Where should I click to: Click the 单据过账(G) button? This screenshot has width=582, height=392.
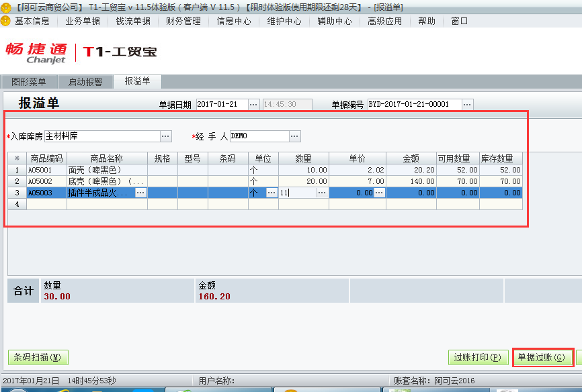[x=542, y=358]
